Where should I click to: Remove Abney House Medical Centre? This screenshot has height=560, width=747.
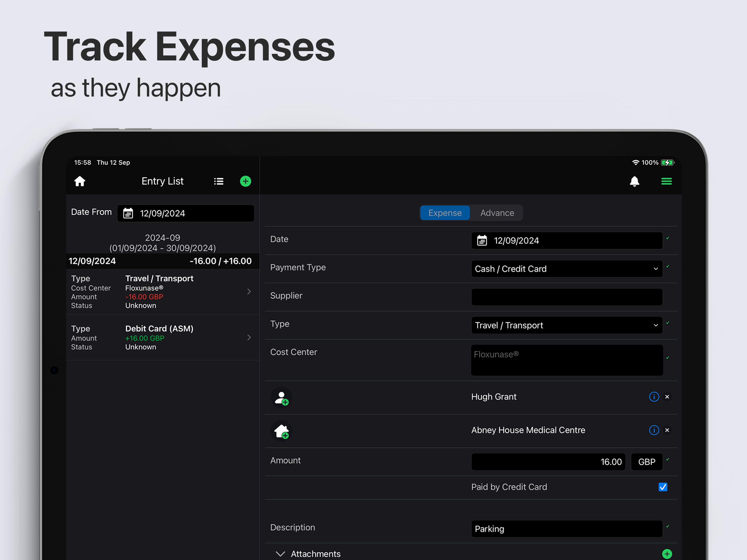667,430
